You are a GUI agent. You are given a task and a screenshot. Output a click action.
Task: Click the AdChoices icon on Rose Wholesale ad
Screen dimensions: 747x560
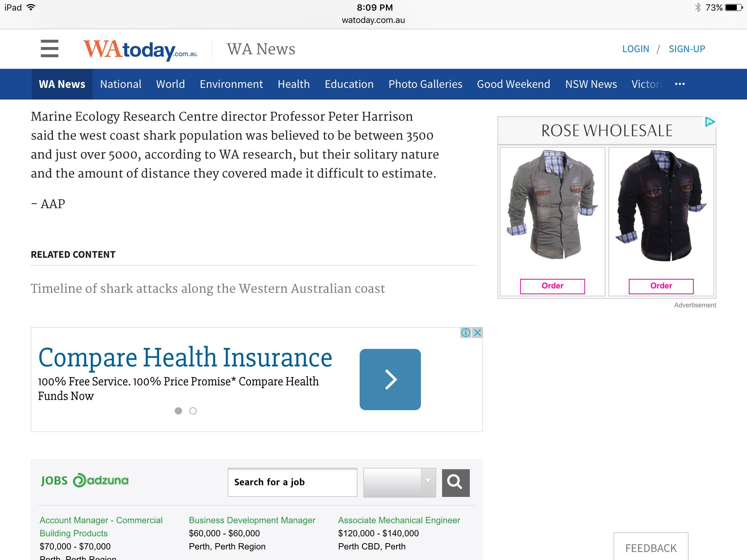tap(709, 122)
